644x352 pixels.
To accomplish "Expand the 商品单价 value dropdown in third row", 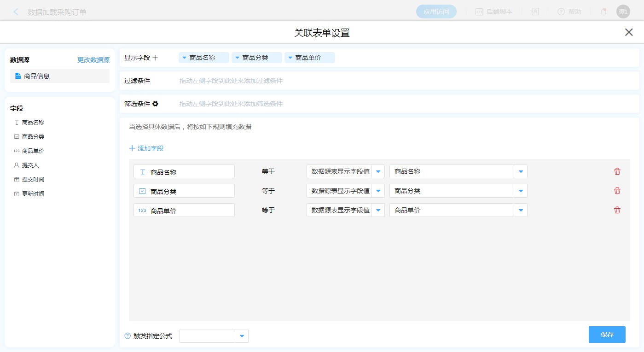I will click(x=521, y=210).
